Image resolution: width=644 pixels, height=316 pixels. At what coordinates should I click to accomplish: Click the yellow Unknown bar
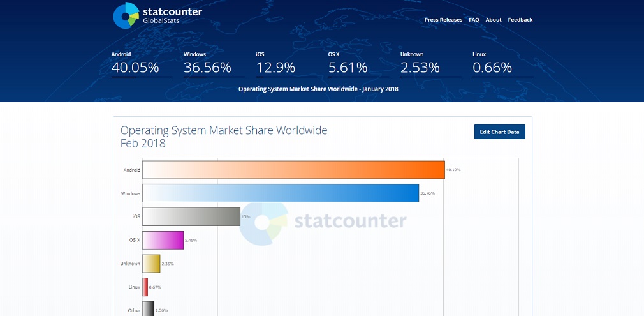click(151, 264)
